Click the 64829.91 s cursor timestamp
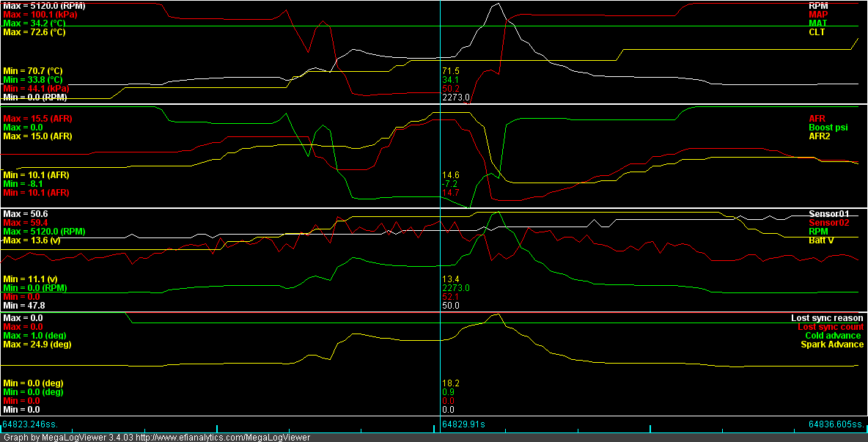The image size is (868, 442). click(463, 424)
